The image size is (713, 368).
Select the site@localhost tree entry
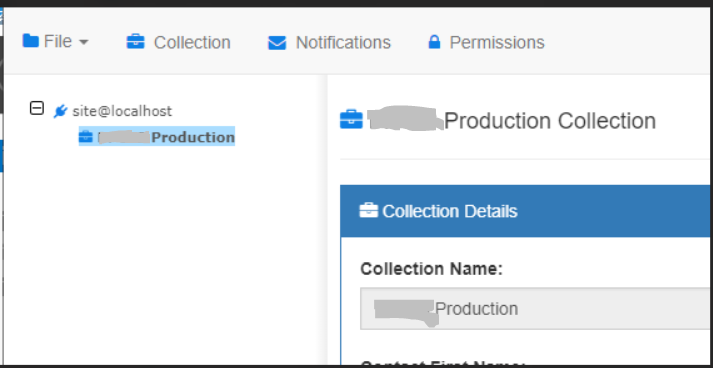point(122,111)
